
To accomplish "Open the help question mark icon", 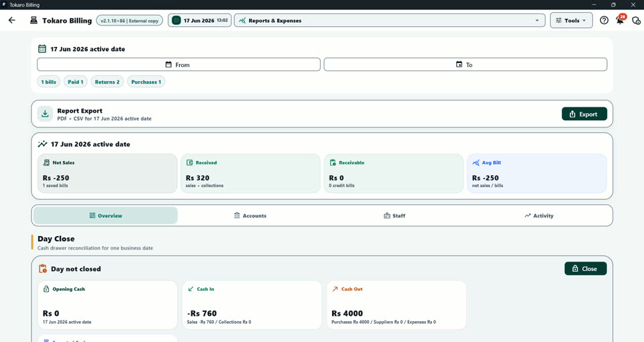I will tap(604, 20).
